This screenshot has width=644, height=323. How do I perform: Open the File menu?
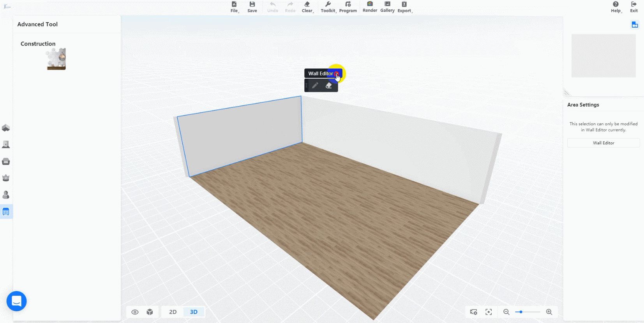pos(234,7)
